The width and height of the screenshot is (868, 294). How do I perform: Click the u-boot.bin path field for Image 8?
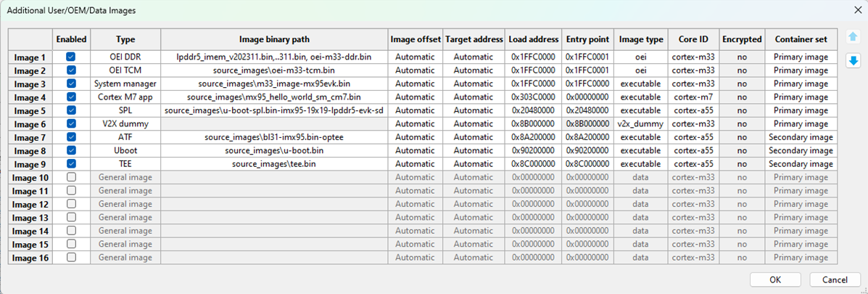[274, 150]
